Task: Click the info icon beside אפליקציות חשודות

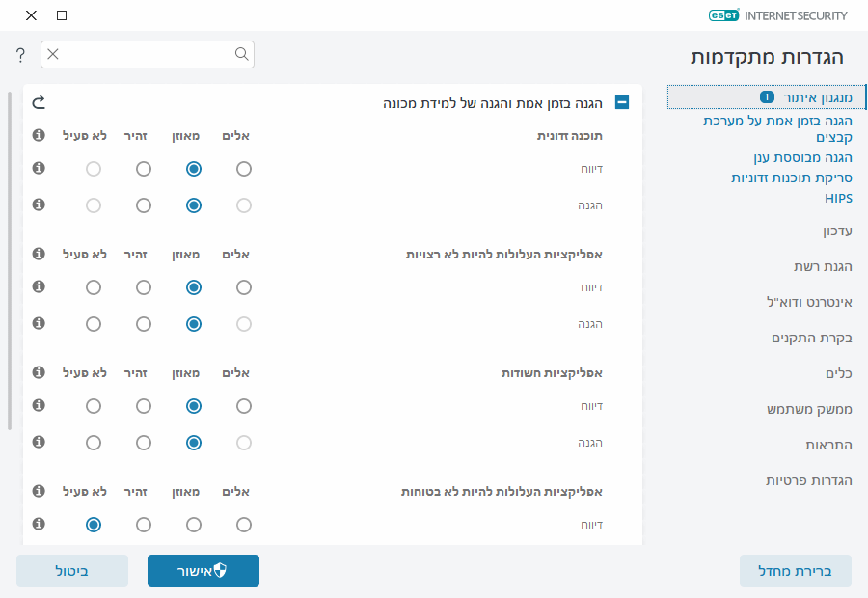Action: tap(39, 372)
